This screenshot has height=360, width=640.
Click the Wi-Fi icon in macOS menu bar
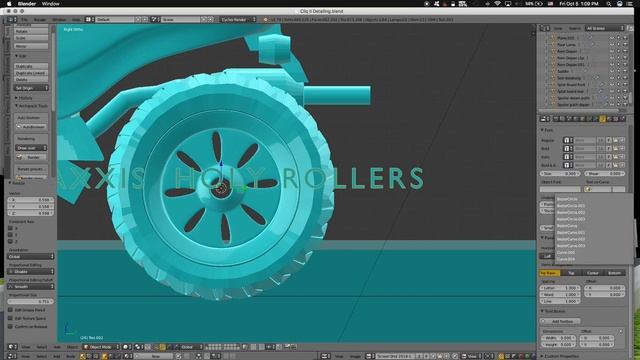coord(497,4)
